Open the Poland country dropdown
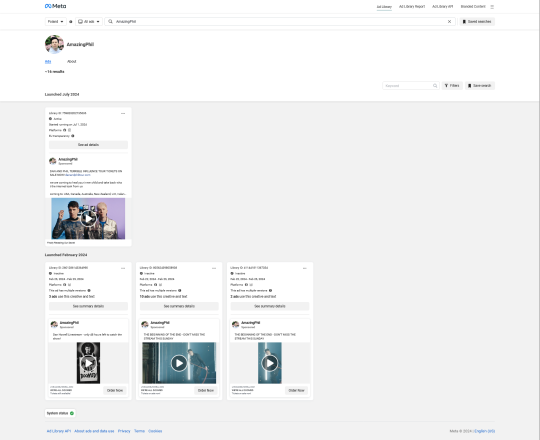This screenshot has width=540, height=440. 55,22
